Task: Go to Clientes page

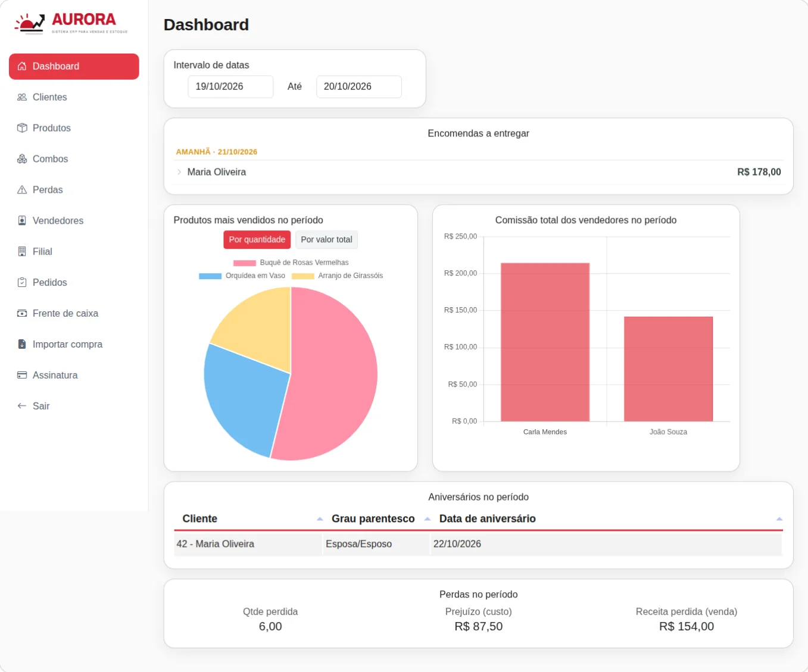Action: [x=74, y=97]
